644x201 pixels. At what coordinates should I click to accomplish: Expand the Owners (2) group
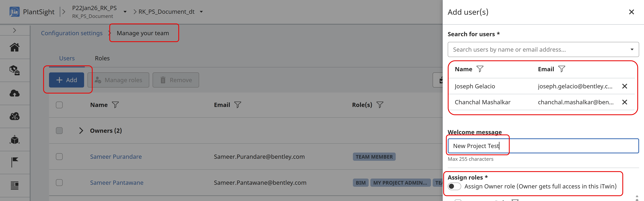coord(81,131)
